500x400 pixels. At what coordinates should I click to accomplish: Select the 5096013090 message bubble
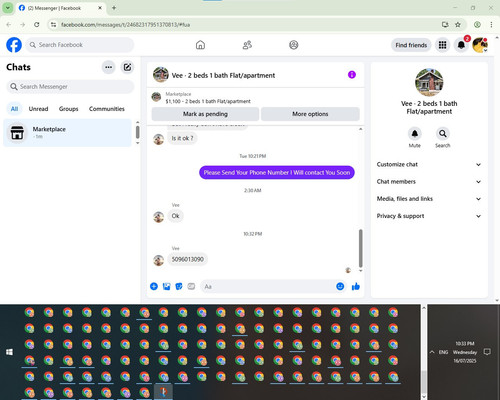[x=188, y=259]
